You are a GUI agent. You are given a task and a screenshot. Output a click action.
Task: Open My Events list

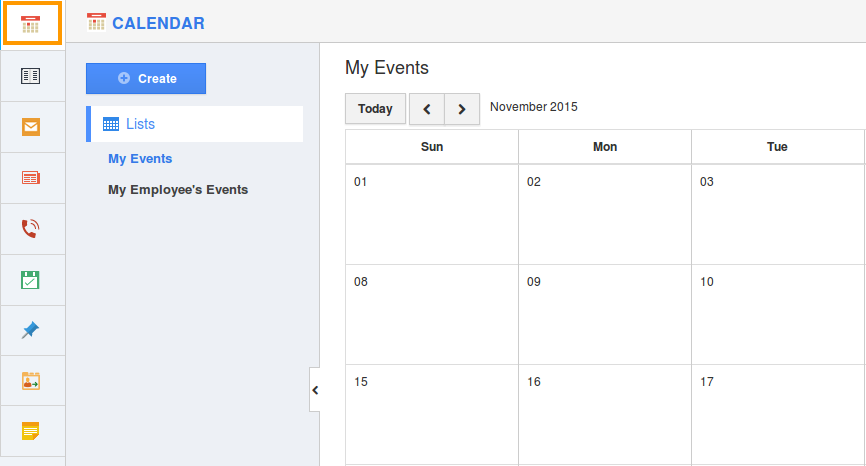[x=140, y=158]
